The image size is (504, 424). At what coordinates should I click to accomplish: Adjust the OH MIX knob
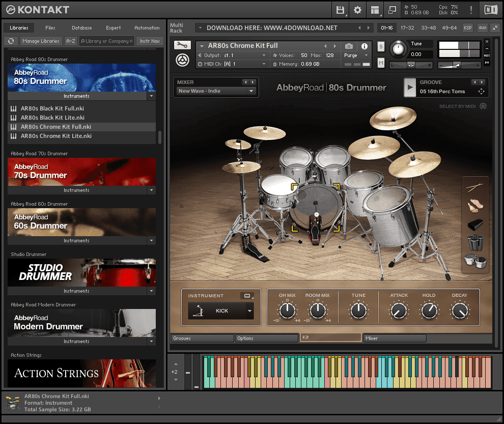point(287,310)
